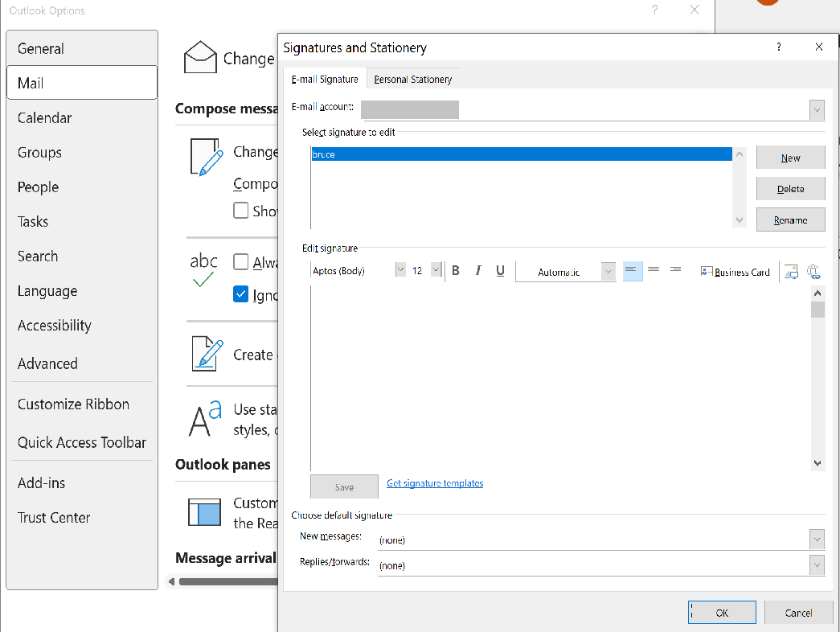The image size is (840, 632).
Task: Click signature list scroll down arrow
Action: click(740, 220)
